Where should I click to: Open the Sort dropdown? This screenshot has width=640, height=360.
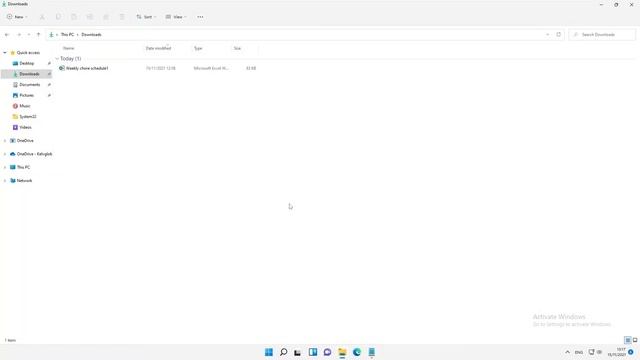click(x=146, y=17)
